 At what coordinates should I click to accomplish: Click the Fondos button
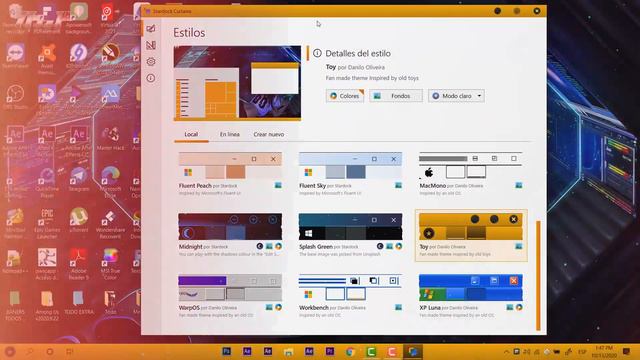click(396, 96)
